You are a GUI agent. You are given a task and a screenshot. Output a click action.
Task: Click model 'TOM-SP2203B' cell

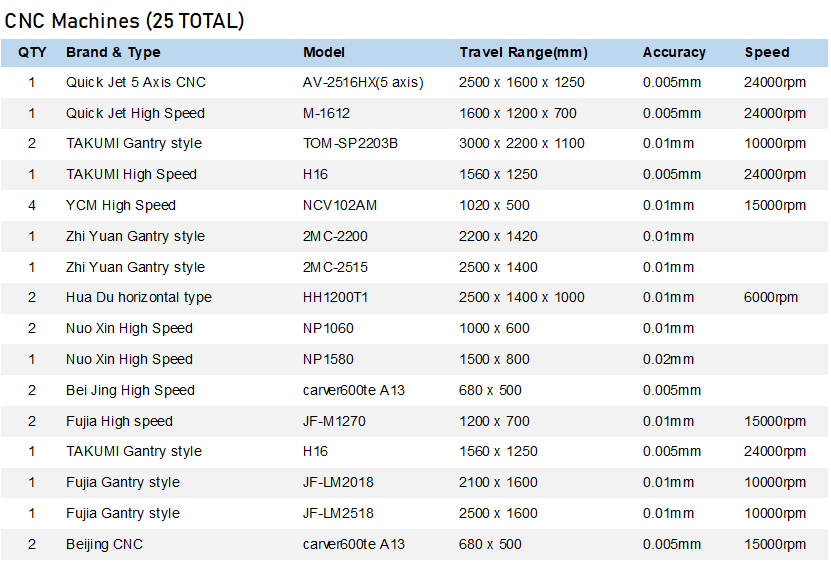350,143
